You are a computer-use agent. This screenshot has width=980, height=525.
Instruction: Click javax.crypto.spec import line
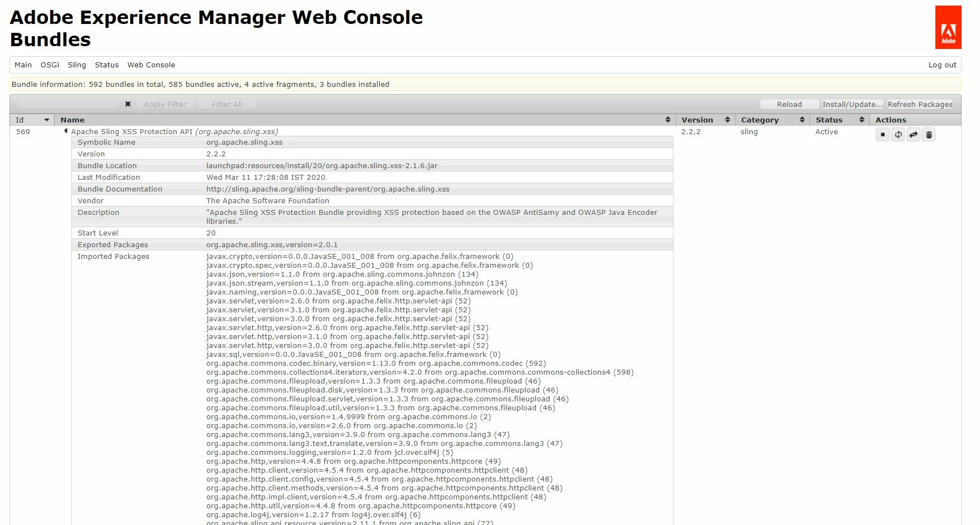(x=369, y=266)
